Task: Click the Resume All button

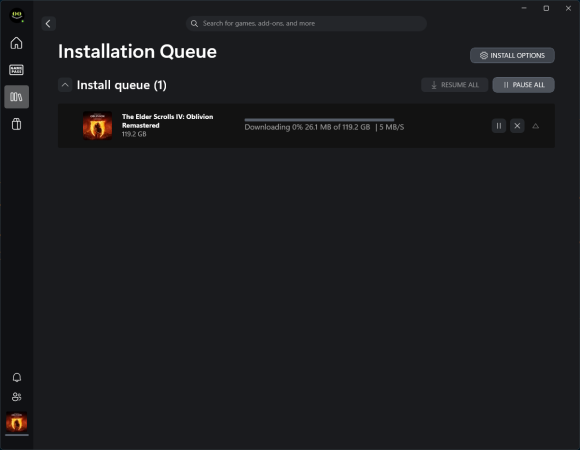Action: 455,85
